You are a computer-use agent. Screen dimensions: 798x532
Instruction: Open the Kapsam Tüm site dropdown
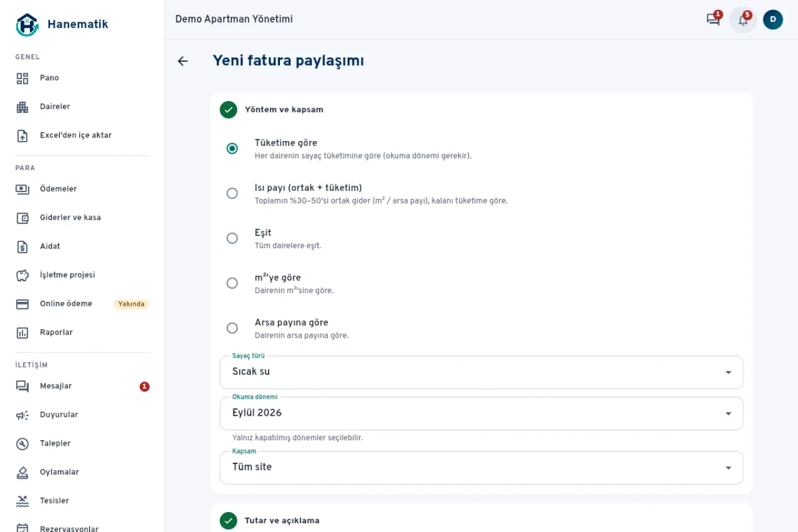pyautogui.click(x=481, y=467)
